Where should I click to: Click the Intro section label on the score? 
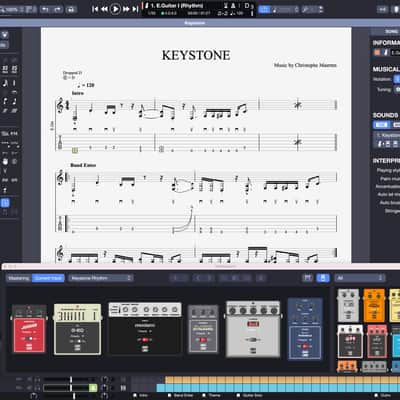point(77,93)
